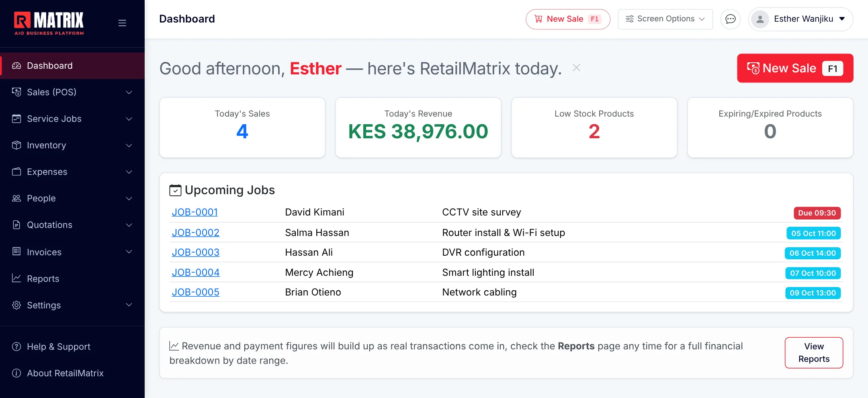Click the large red New Sale button
This screenshot has width=868, height=398.
tap(795, 68)
